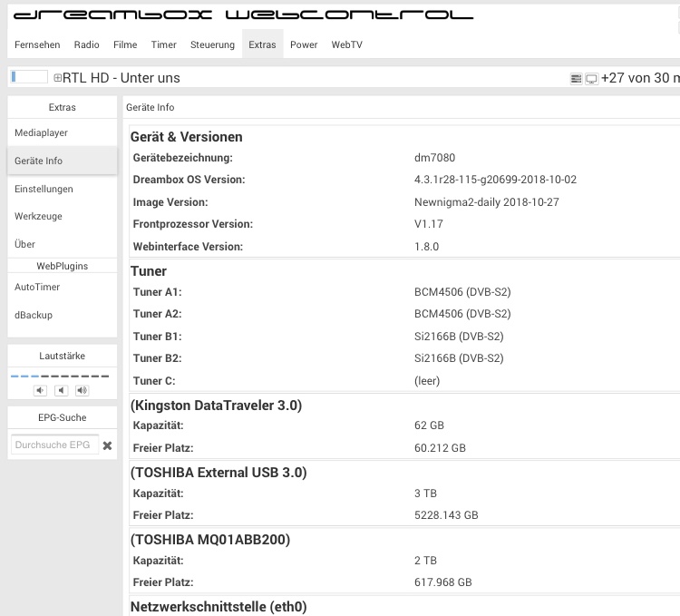Click the 5228.143 GB free space value
680x616 pixels.
[x=446, y=515]
